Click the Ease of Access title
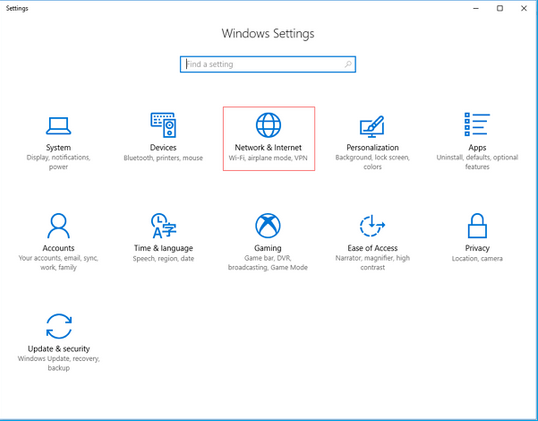538x421 pixels. pyautogui.click(x=372, y=248)
